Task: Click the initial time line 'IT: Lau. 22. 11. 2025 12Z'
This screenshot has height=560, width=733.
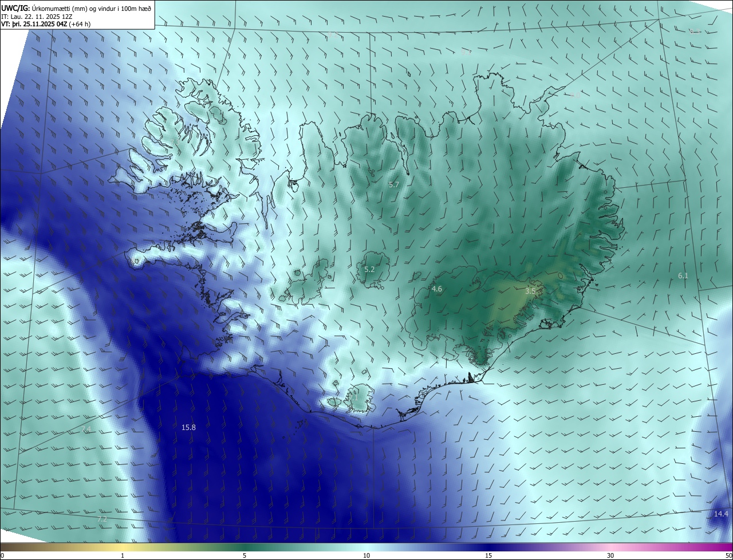Action: click(36, 17)
